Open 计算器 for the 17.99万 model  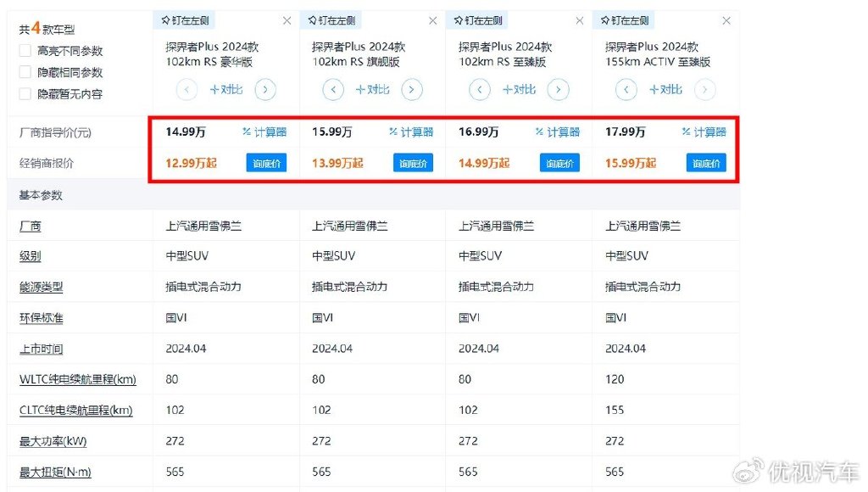(704, 131)
